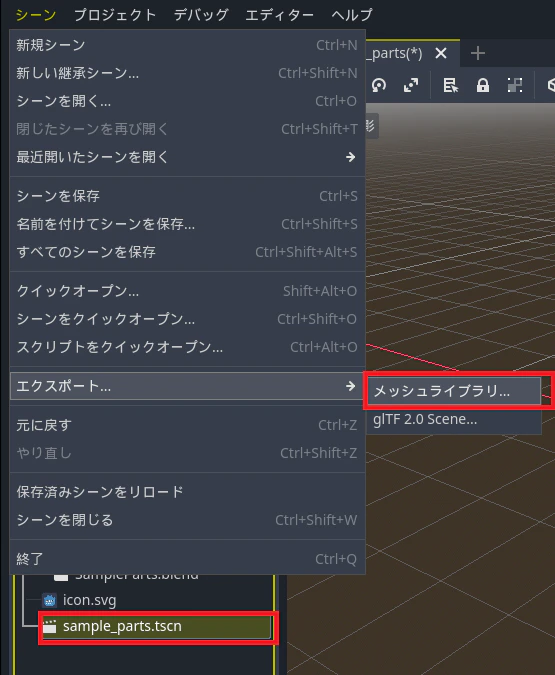Open the エディター menu
This screenshot has width=555, height=675.
coord(279,15)
